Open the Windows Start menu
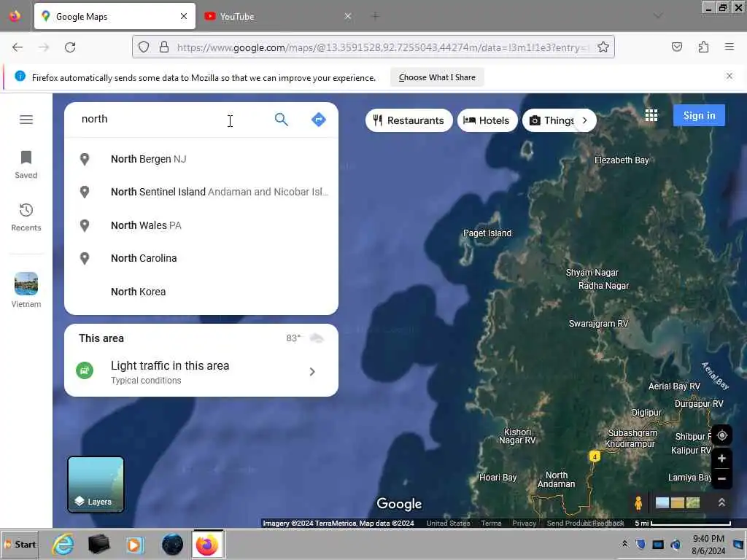747x560 pixels. click(x=20, y=544)
